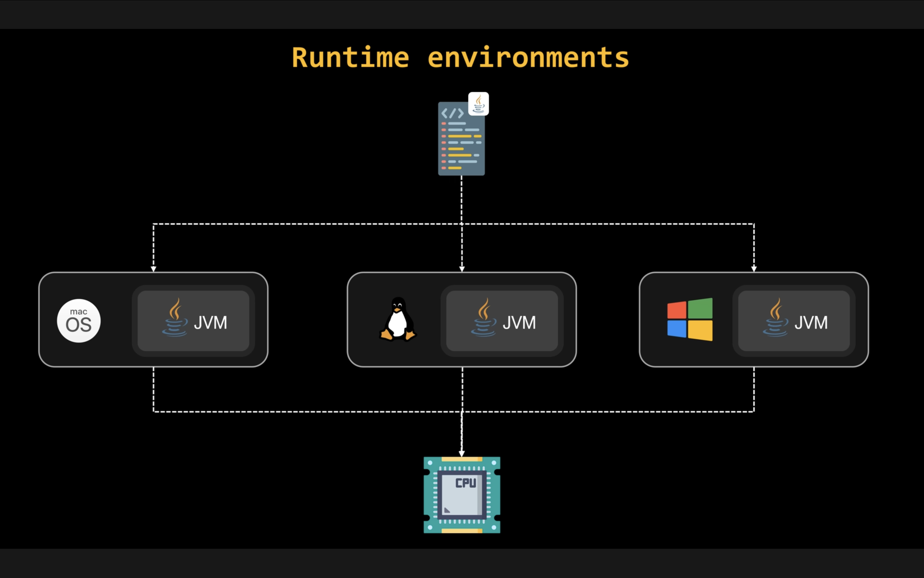
Task: Click the Windows logo icon
Action: [x=689, y=320]
